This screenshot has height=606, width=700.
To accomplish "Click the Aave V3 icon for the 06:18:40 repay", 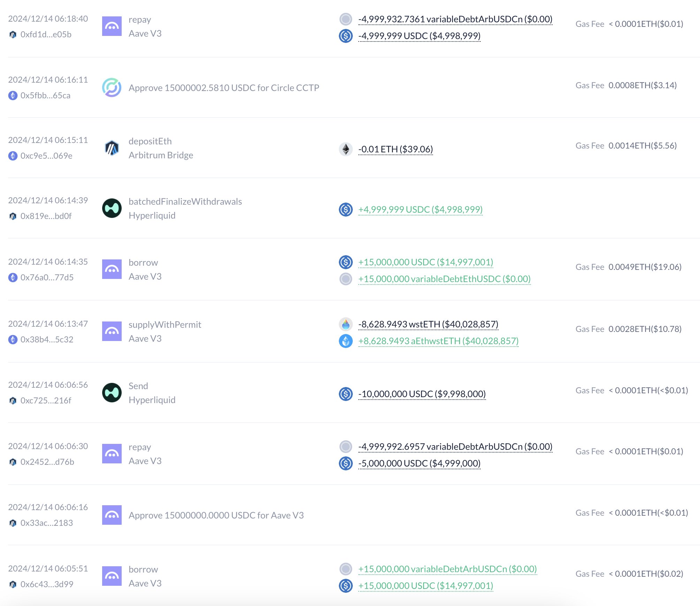I will coord(112,26).
